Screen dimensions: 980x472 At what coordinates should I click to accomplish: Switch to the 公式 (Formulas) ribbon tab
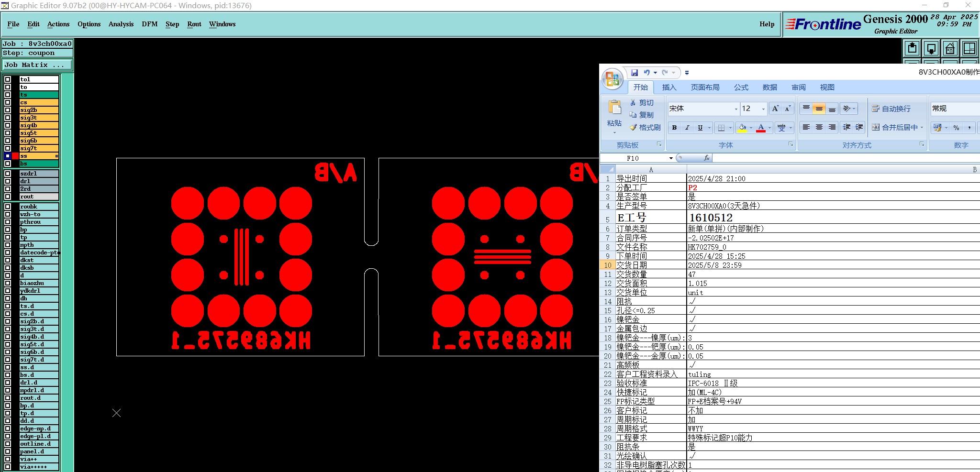[741, 88]
